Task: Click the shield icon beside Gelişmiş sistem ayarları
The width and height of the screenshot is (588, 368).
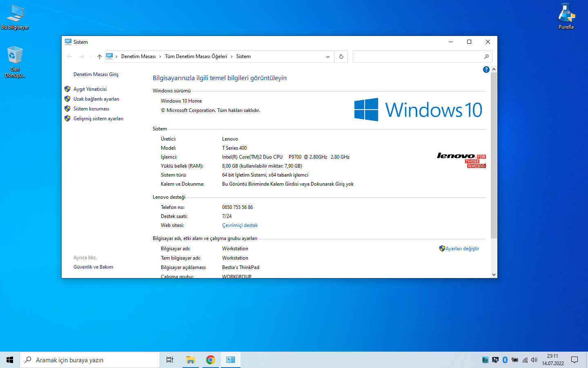Action: pyautogui.click(x=67, y=118)
